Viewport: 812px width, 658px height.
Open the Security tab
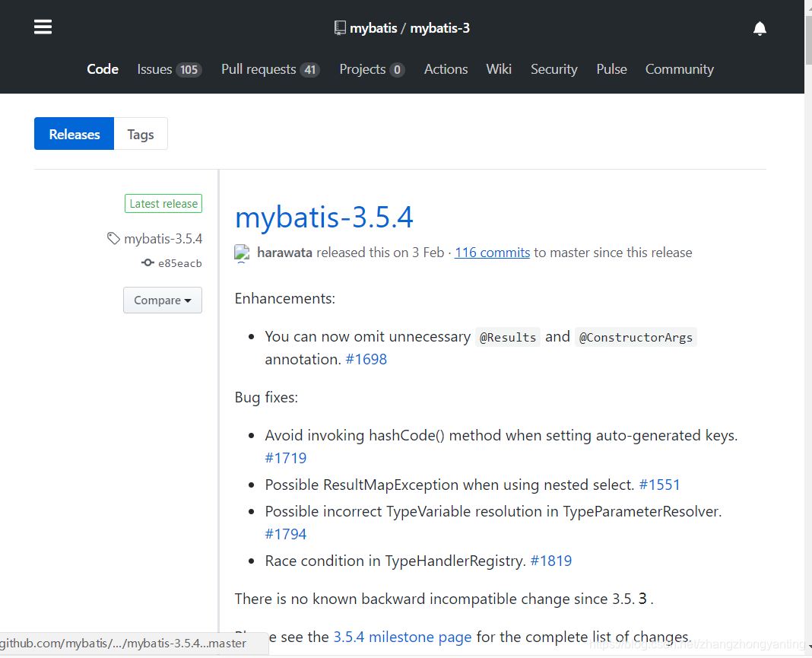tap(553, 69)
